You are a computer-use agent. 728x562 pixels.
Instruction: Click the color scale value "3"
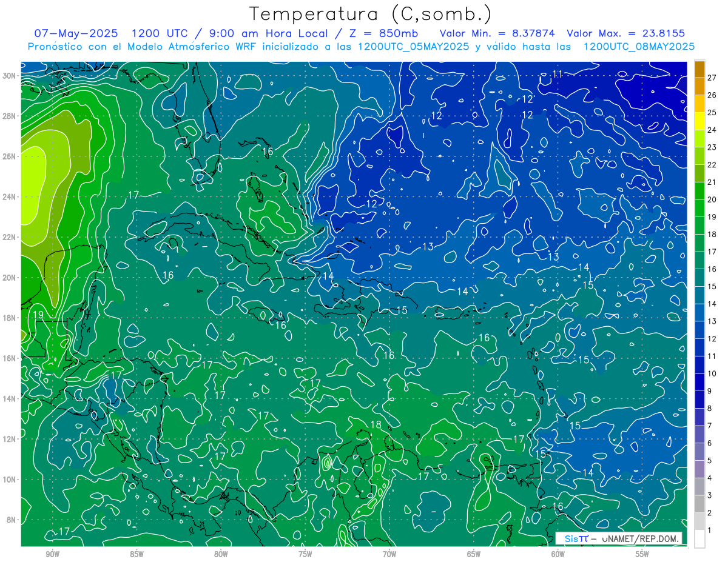(710, 495)
